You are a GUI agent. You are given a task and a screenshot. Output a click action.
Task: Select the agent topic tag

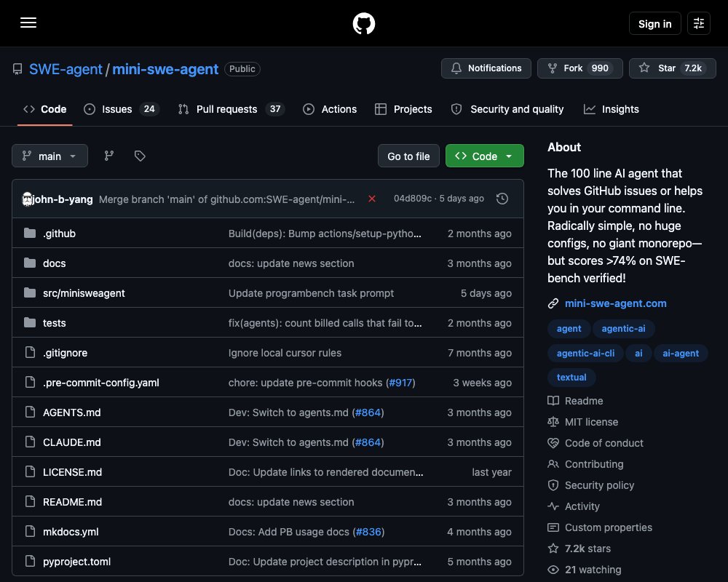(x=569, y=329)
